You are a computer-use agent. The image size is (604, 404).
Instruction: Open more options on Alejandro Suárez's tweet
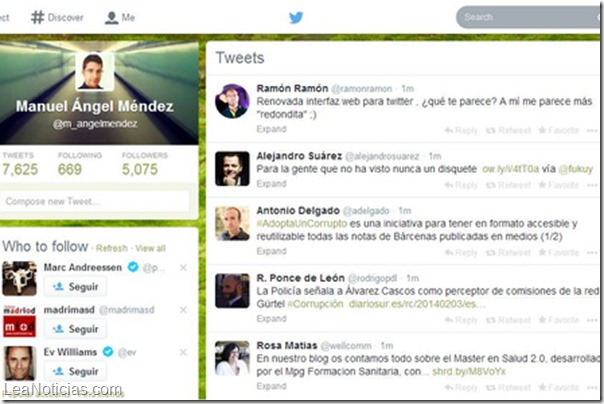592,186
